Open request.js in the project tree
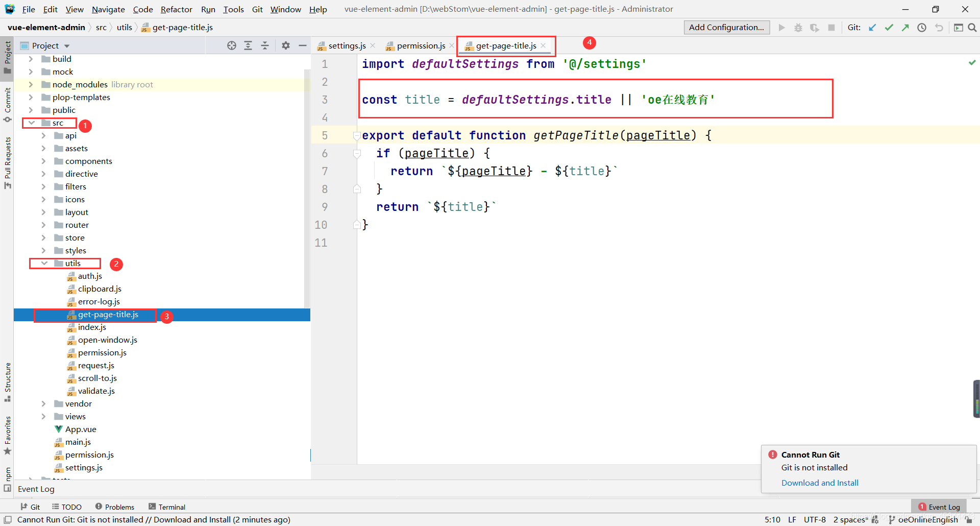The width and height of the screenshot is (980, 526). pos(96,366)
